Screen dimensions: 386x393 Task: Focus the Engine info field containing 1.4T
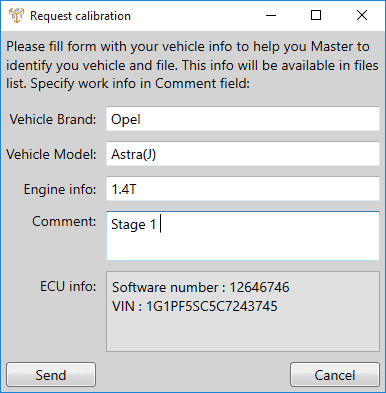pos(243,189)
